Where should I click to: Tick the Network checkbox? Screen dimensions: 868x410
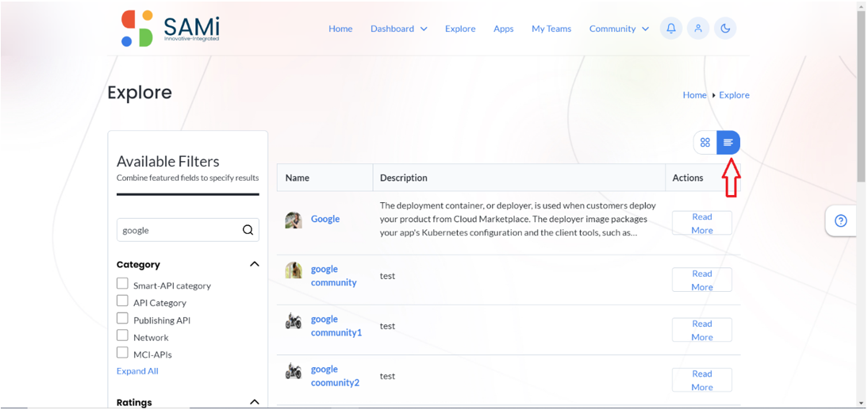[x=122, y=335]
